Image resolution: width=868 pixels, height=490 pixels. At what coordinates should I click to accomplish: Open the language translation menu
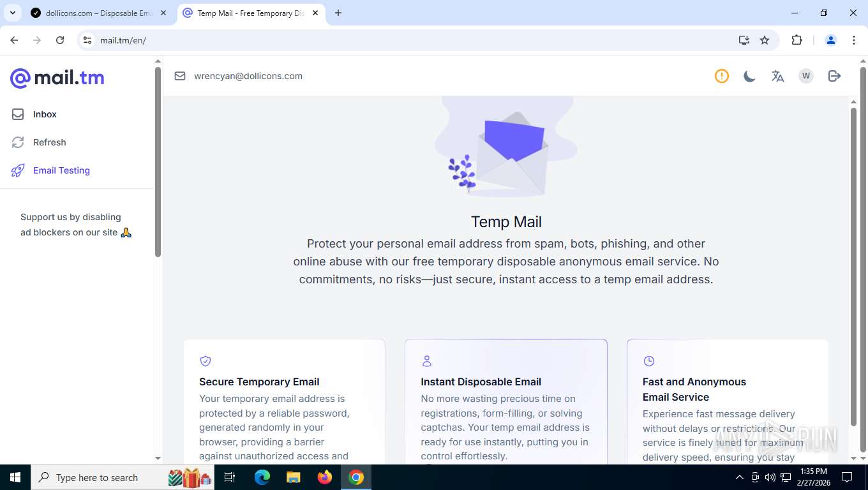[777, 76]
